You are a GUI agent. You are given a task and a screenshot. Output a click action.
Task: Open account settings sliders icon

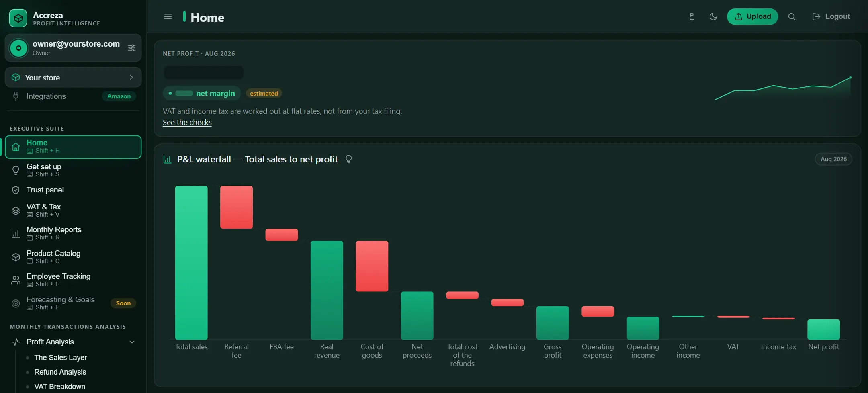[x=132, y=48]
